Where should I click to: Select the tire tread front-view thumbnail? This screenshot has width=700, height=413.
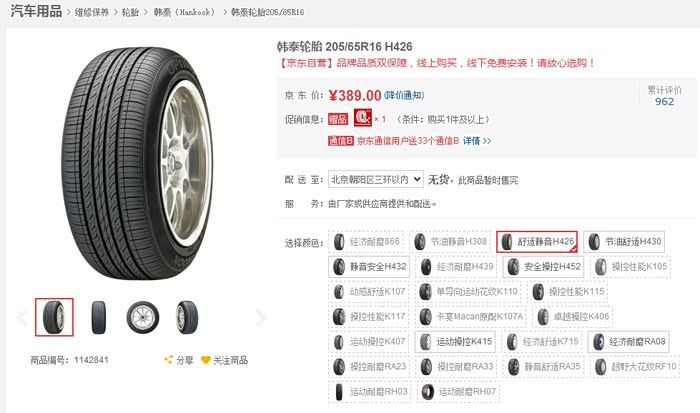click(99, 317)
